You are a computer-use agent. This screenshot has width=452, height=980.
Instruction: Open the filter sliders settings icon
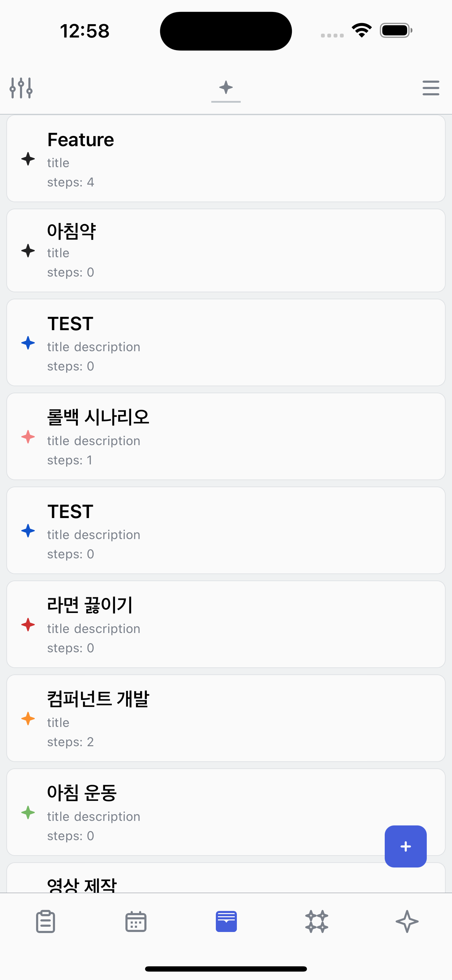(21, 88)
